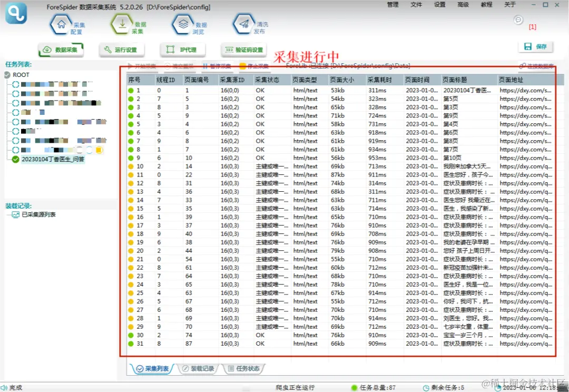The height and width of the screenshot is (392, 569).
Task: Select the 数据采集 download hexagon icon
Action: click(122, 24)
